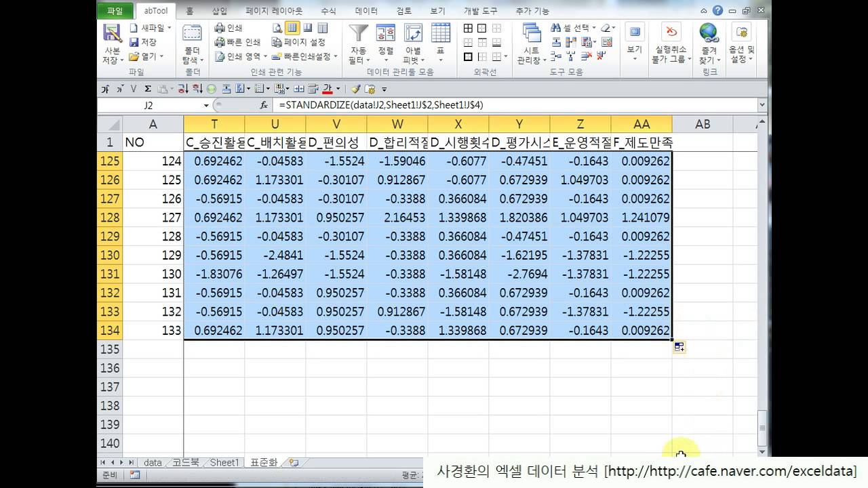Image resolution: width=868 pixels, height=488 pixels.
Task: Click the help question mark icon
Action: tap(717, 10)
